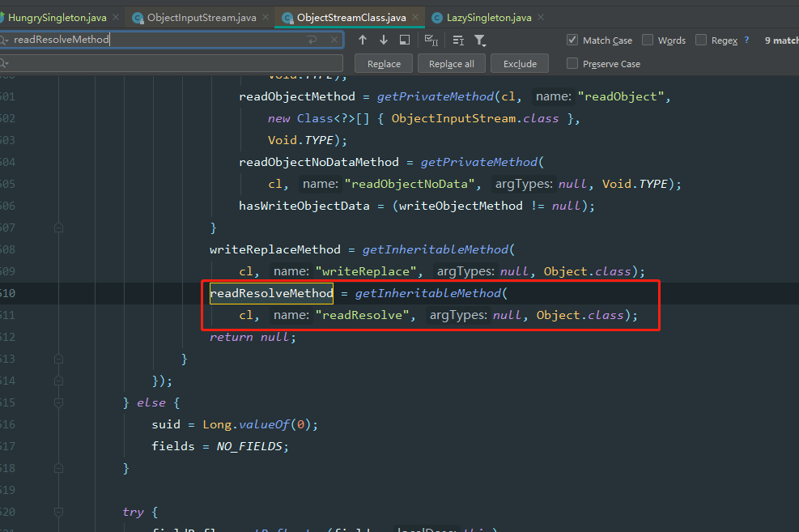Switch to ObjectInputStream.java tab

click(202, 17)
